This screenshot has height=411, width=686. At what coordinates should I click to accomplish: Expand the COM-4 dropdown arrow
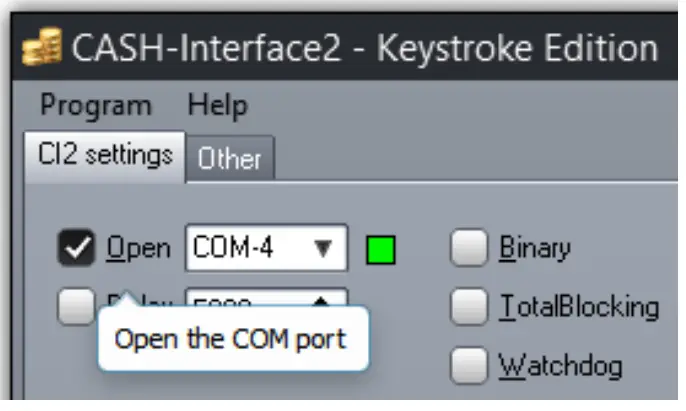click(323, 249)
